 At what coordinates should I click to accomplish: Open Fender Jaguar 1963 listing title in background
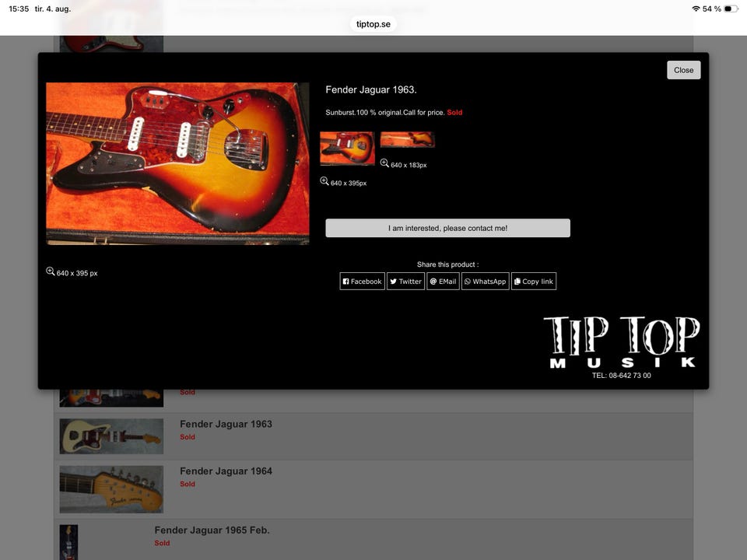point(226,424)
